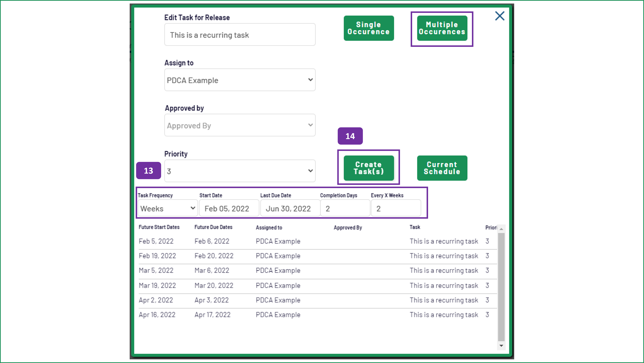Click the Completion Days field
The height and width of the screenshot is (363, 644).
coord(345,208)
